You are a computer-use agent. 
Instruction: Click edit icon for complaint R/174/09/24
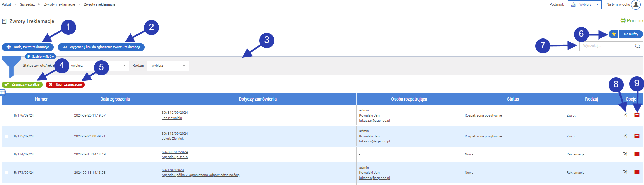click(x=625, y=154)
